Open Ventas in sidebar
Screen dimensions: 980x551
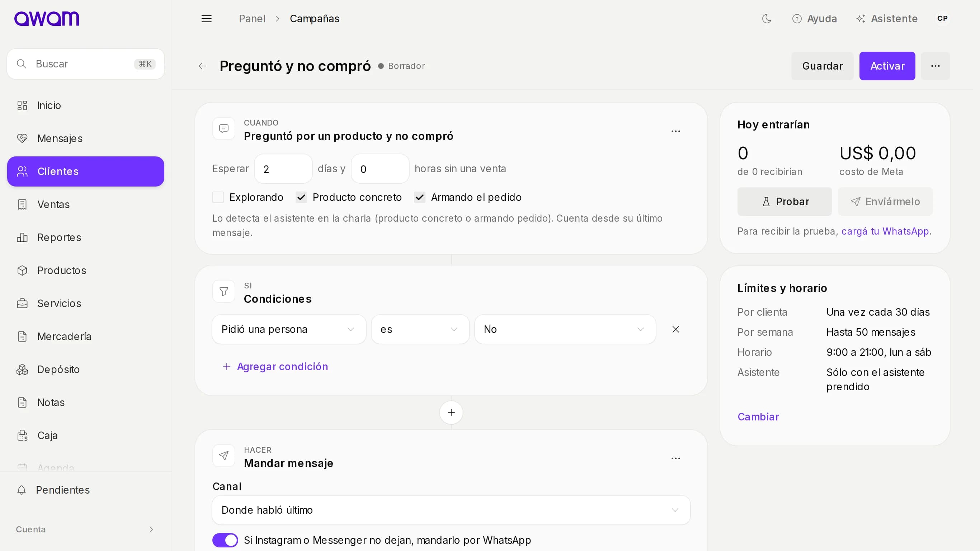(x=86, y=205)
